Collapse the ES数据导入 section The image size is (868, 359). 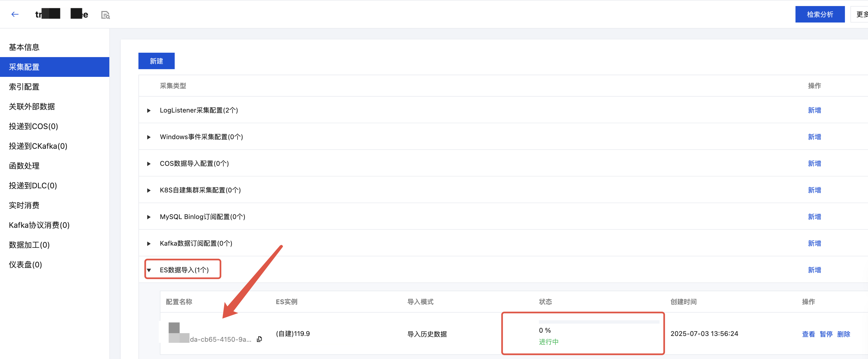click(149, 270)
